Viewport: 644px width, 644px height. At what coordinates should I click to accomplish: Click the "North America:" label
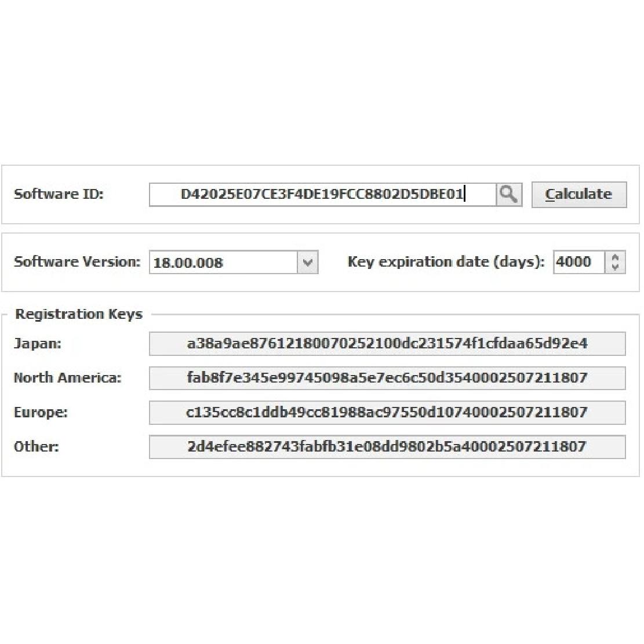coord(68,378)
